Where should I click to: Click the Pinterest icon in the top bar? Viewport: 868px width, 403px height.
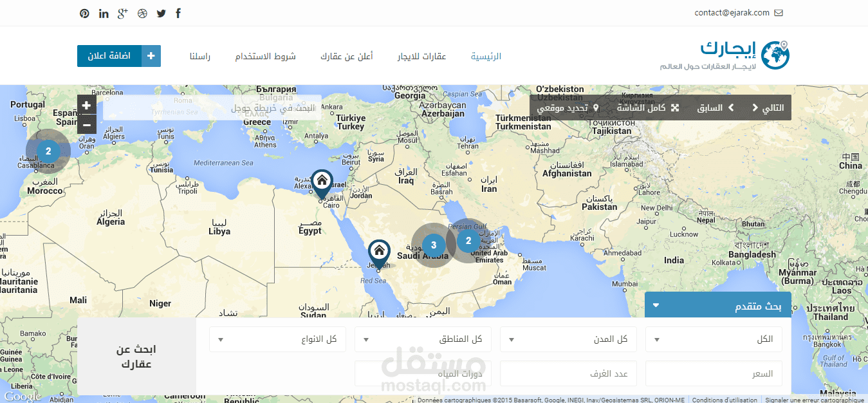tap(84, 13)
